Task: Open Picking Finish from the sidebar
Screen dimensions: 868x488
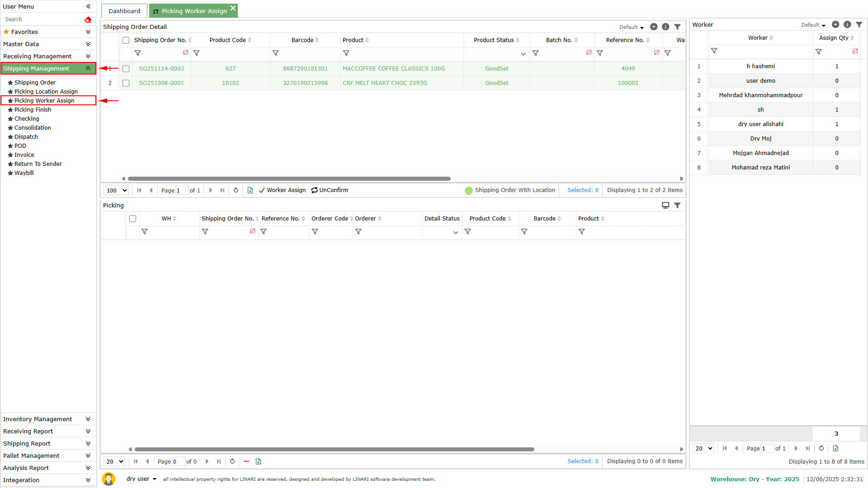Action: 33,109
